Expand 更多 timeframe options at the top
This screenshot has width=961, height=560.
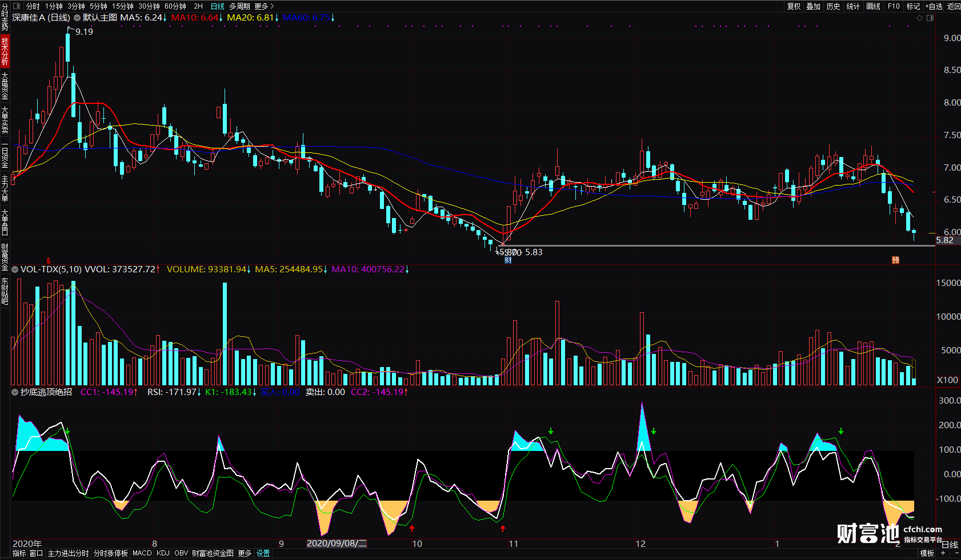[x=264, y=6]
